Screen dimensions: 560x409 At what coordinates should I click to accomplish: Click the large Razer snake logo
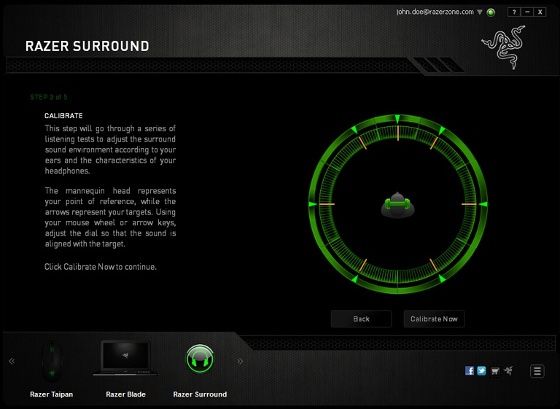click(504, 47)
